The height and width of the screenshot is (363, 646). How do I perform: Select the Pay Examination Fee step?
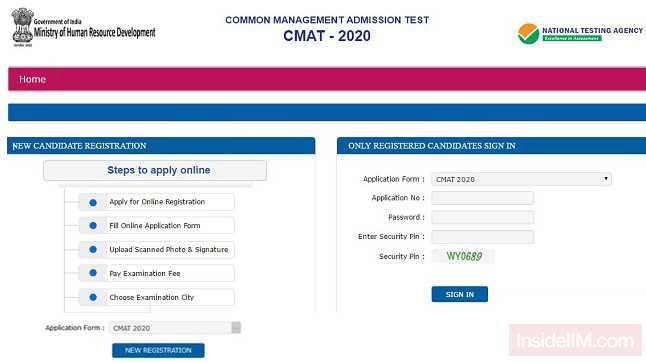click(157, 273)
